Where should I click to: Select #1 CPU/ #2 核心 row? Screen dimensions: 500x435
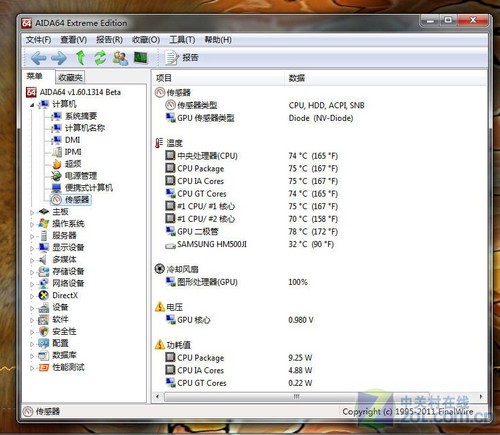(x=252, y=219)
